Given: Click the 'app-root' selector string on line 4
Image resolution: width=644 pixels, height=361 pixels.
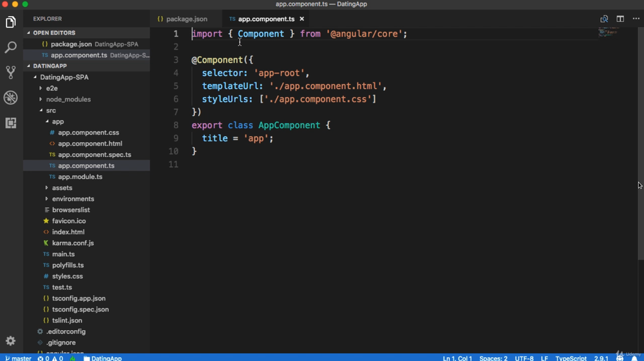Looking at the screenshot, I should [x=279, y=73].
